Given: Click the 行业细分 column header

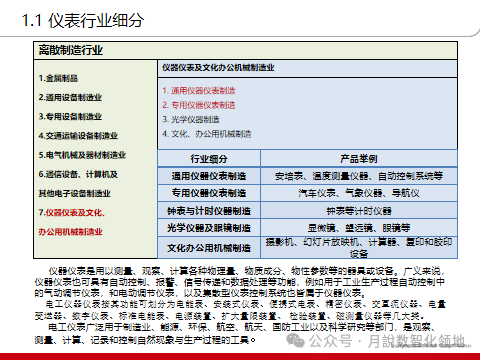Looking at the screenshot, I should (x=209, y=159).
